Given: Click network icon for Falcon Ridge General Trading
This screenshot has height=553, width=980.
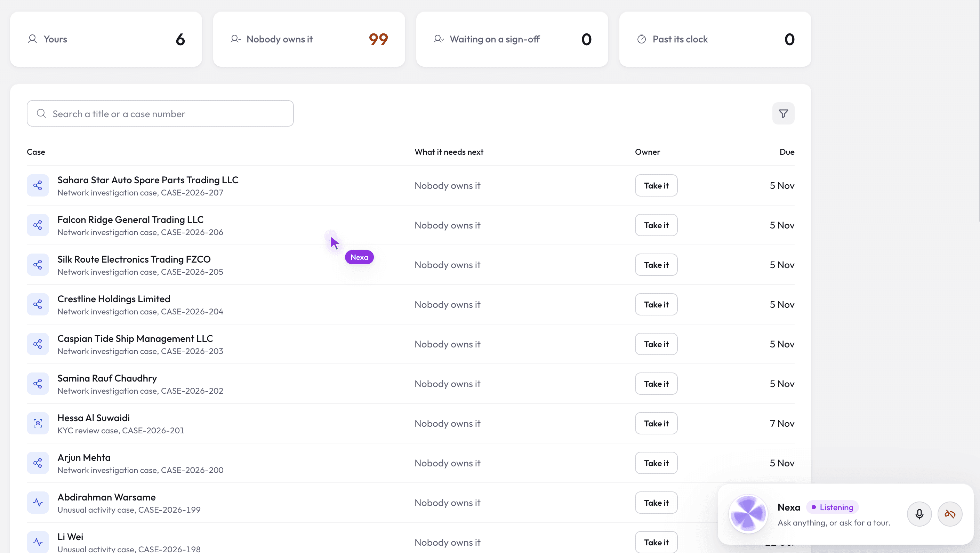Looking at the screenshot, I should 38,225.
